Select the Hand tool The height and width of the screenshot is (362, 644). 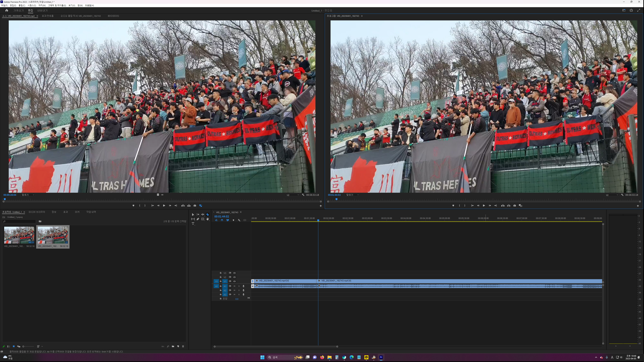(x=208, y=219)
